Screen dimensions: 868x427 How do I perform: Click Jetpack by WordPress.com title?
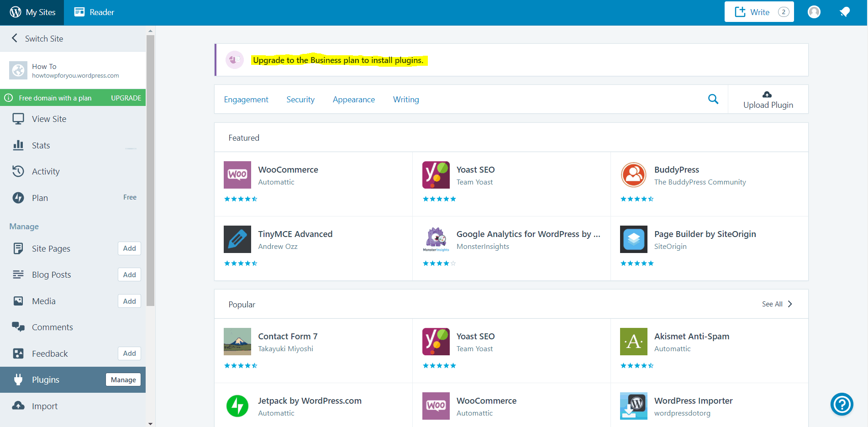tap(310, 401)
